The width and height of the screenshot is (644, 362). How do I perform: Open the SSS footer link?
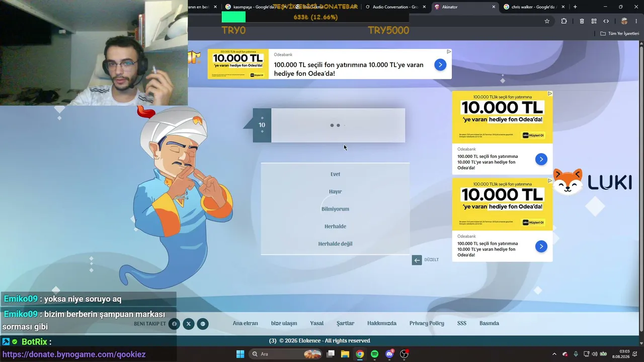coord(462,323)
